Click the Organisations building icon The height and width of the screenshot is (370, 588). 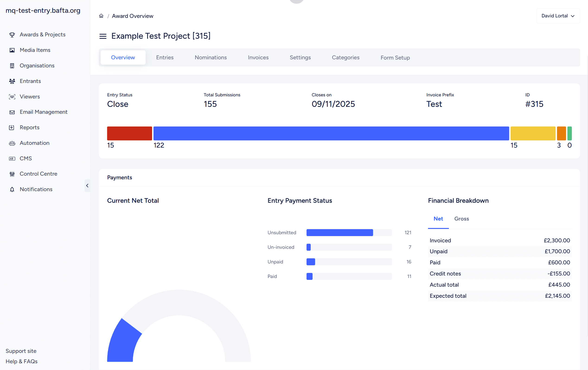(12, 66)
